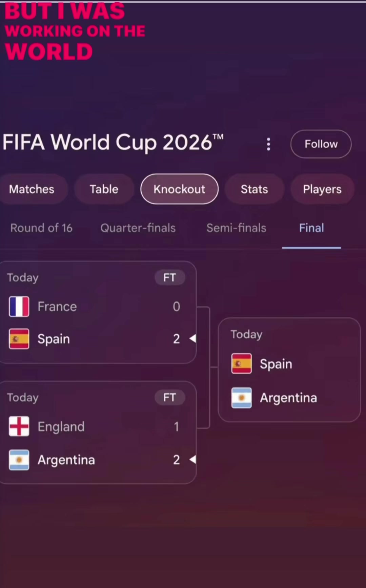
Task: Click Argentina flag in semi-final card
Action: pyautogui.click(x=19, y=460)
